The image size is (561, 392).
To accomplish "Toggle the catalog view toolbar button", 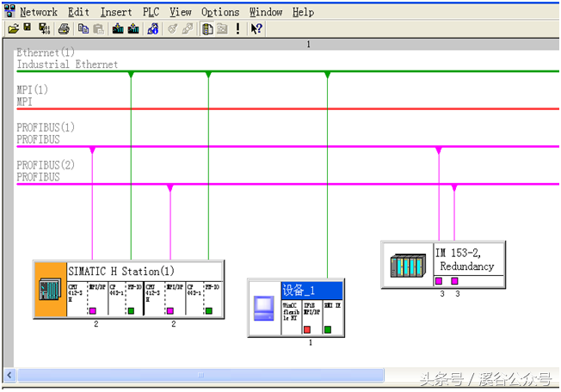I will pos(207,28).
